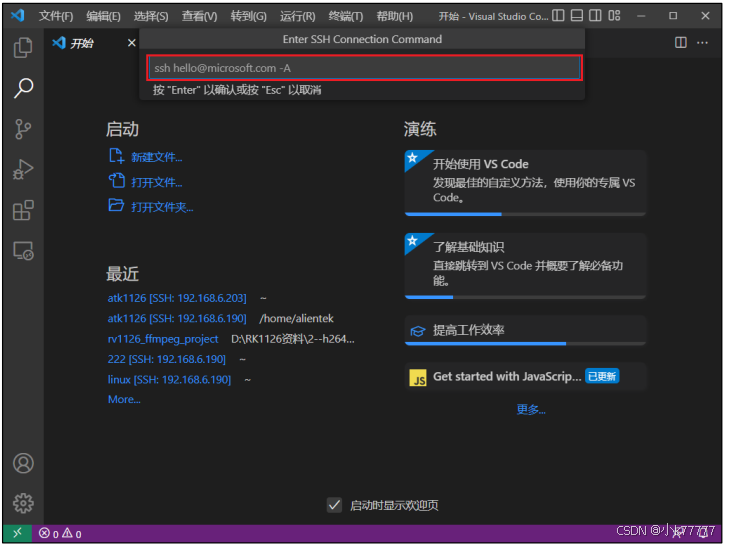Select the 开始 editor tab
The height and width of the screenshot is (544, 733).
click(93, 43)
